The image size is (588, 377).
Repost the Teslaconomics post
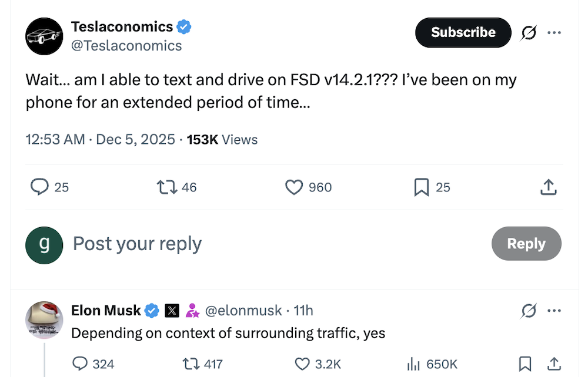(167, 187)
